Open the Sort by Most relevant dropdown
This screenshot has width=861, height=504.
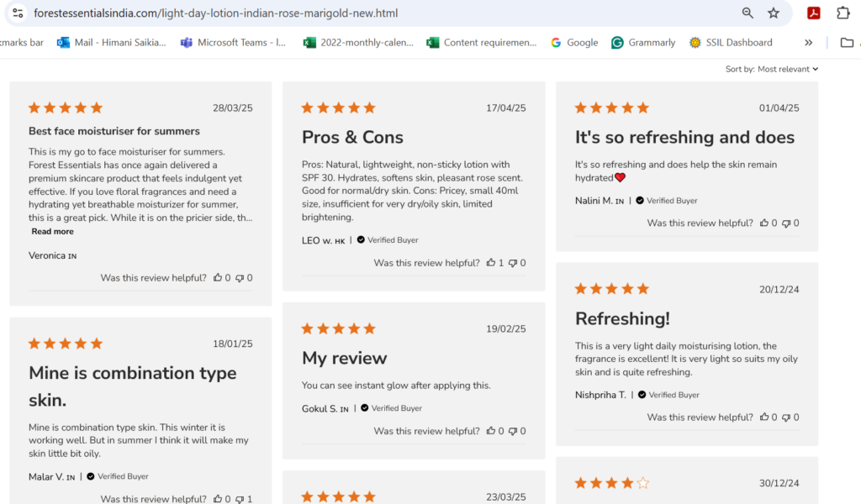787,69
